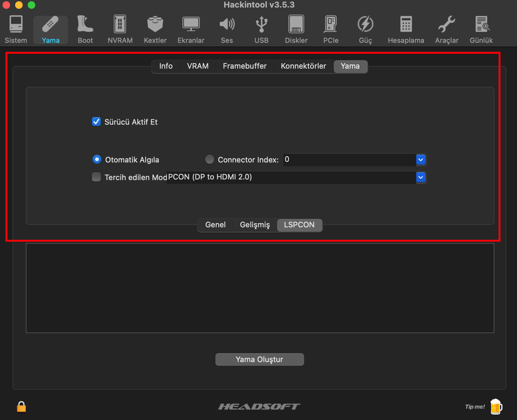This screenshot has width=517, height=420.
Task: Open the Sistem section in toolbar
Action: (16, 30)
